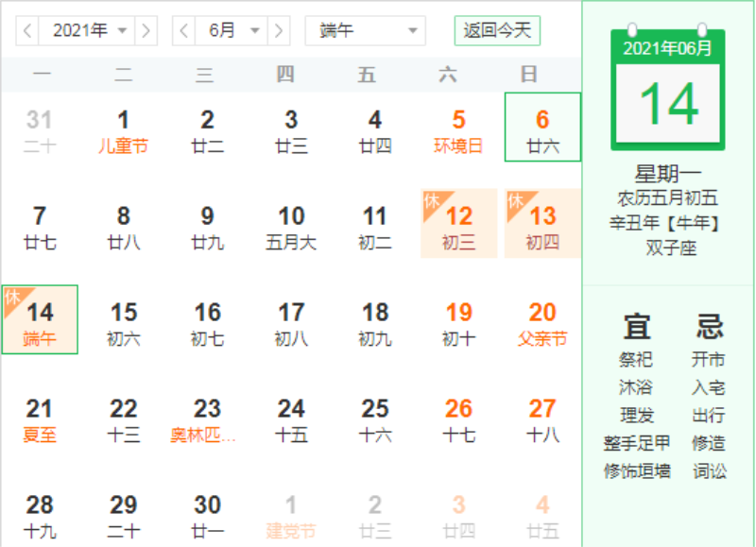The width and height of the screenshot is (756, 547).
Task: Choose June 1 儿童节 date
Action: point(123,128)
